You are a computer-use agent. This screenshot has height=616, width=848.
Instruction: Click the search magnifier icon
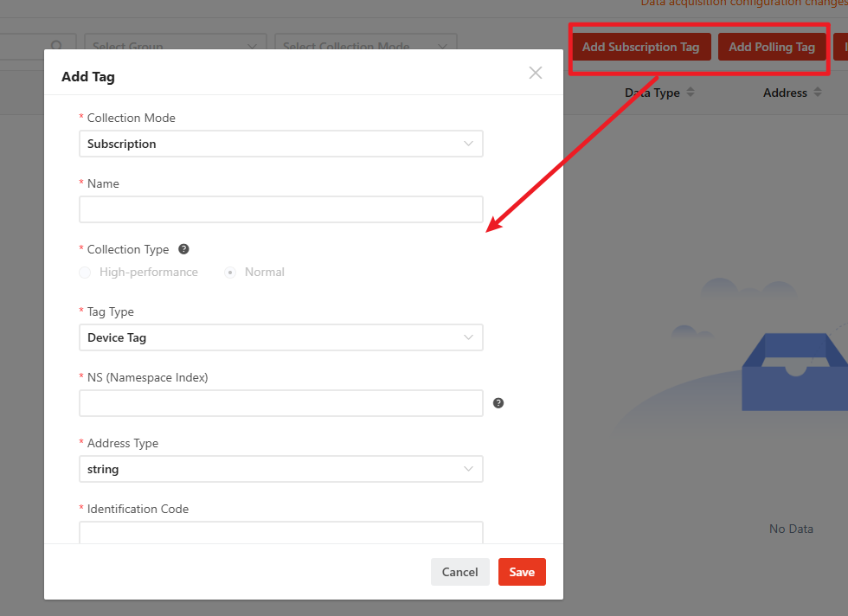click(57, 47)
